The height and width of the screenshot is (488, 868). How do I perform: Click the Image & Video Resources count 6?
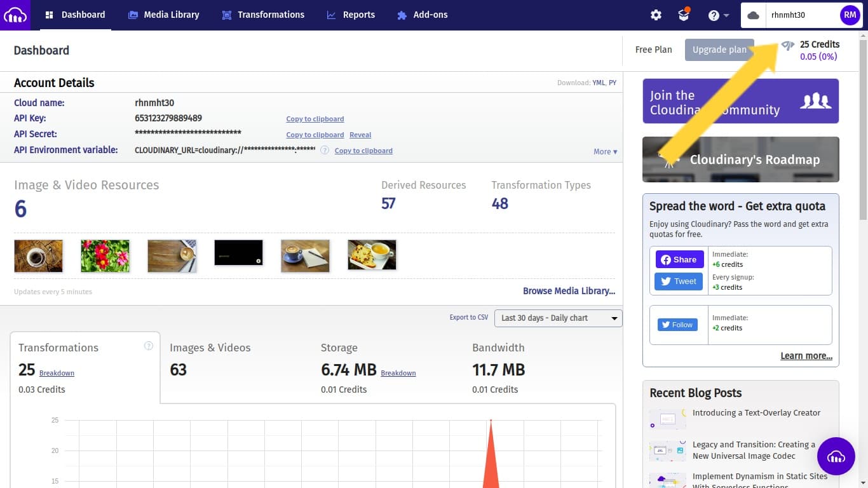coord(21,209)
